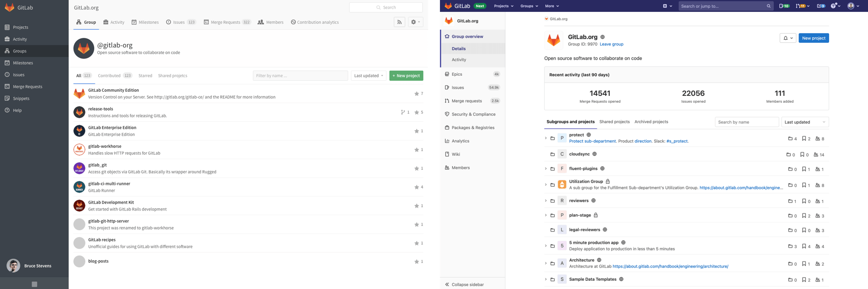The height and width of the screenshot is (289, 868).
Task: Click fork icon on release-tools row
Action: pyautogui.click(x=403, y=112)
